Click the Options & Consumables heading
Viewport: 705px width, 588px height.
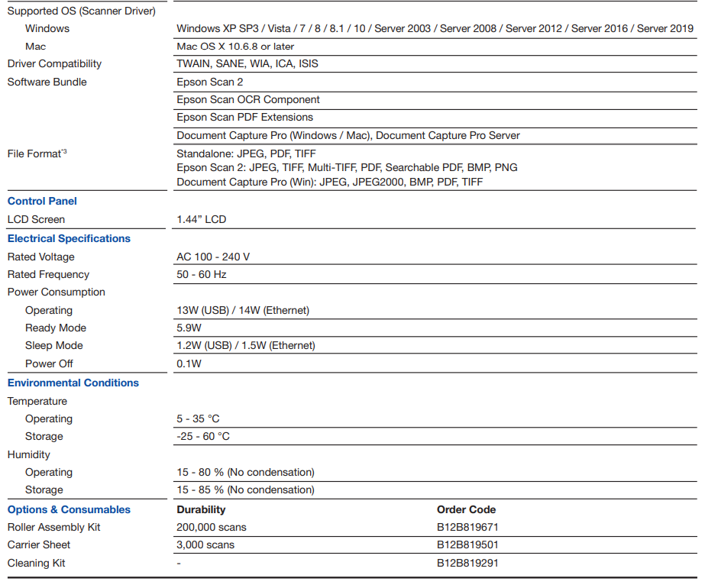point(69,510)
